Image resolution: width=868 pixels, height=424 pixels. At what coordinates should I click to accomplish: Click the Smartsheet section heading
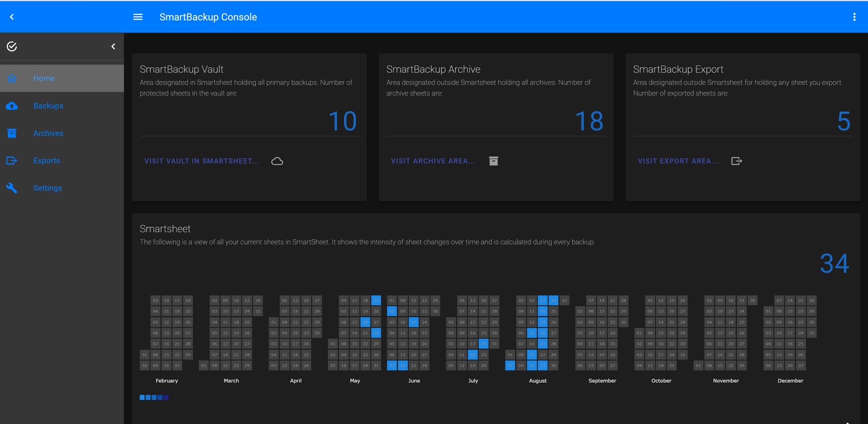click(x=165, y=229)
